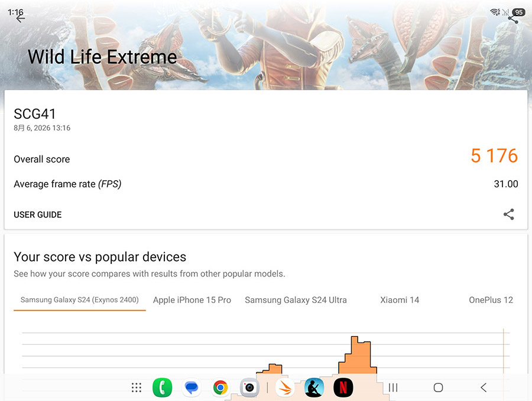This screenshot has height=401, width=532.
Task: Click the Average frame rate (FPS) label
Action: click(x=67, y=184)
